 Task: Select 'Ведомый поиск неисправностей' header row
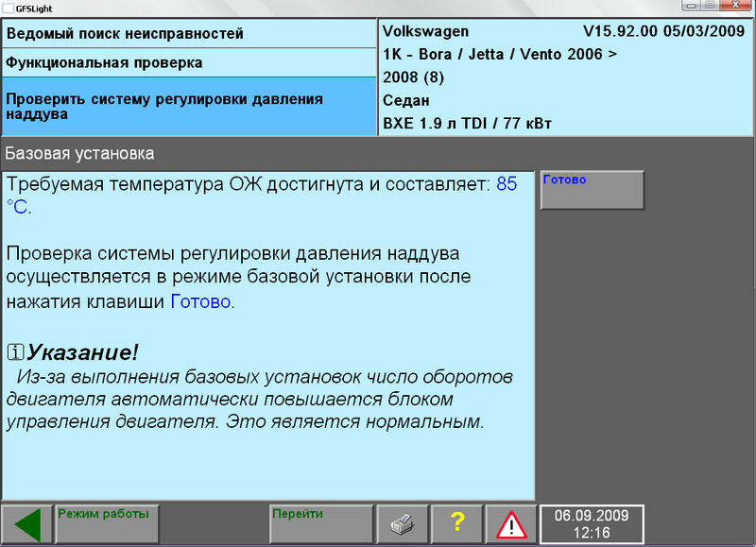tap(189, 34)
